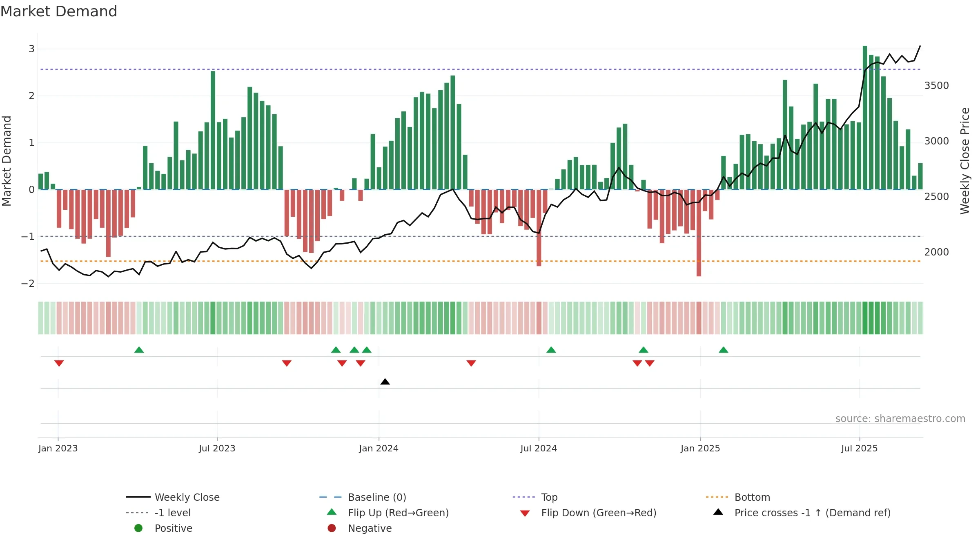Image resolution: width=980 pixels, height=551 pixels.
Task: Click the tallest green bar above 3
Action: (865, 118)
